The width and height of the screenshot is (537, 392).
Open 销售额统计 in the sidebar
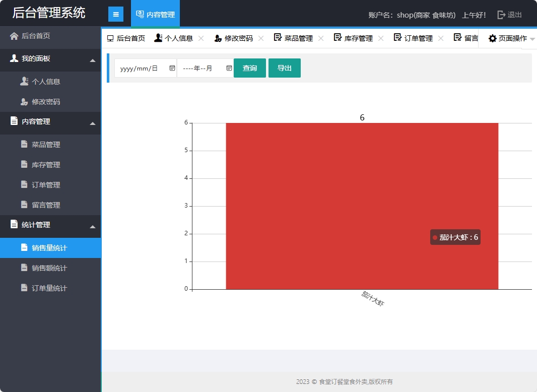pos(50,268)
